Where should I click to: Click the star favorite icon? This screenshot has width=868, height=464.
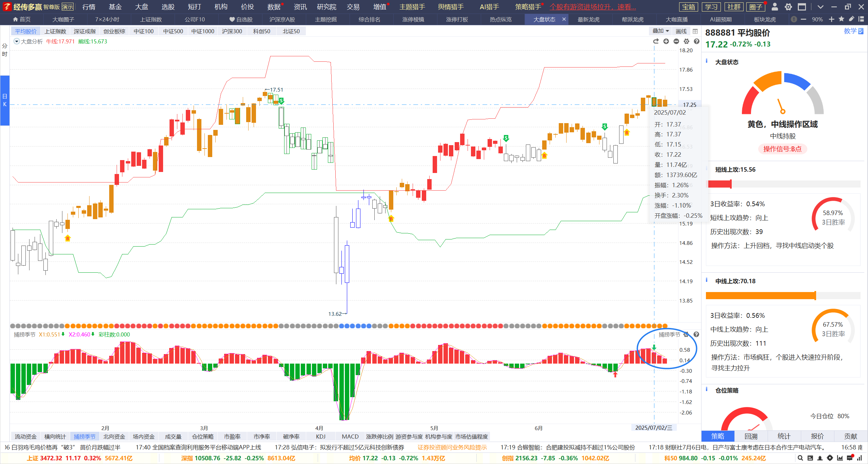coord(841,19)
